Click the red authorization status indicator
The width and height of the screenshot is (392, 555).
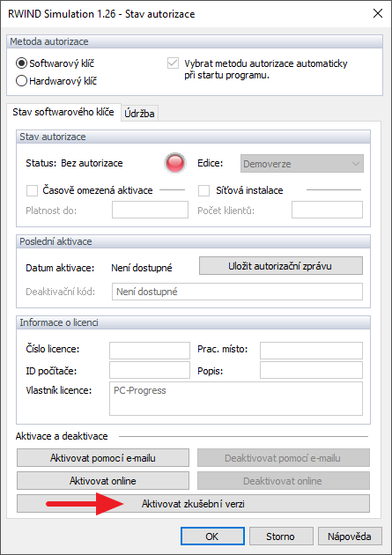pyautogui.click(x=175, y=163)
